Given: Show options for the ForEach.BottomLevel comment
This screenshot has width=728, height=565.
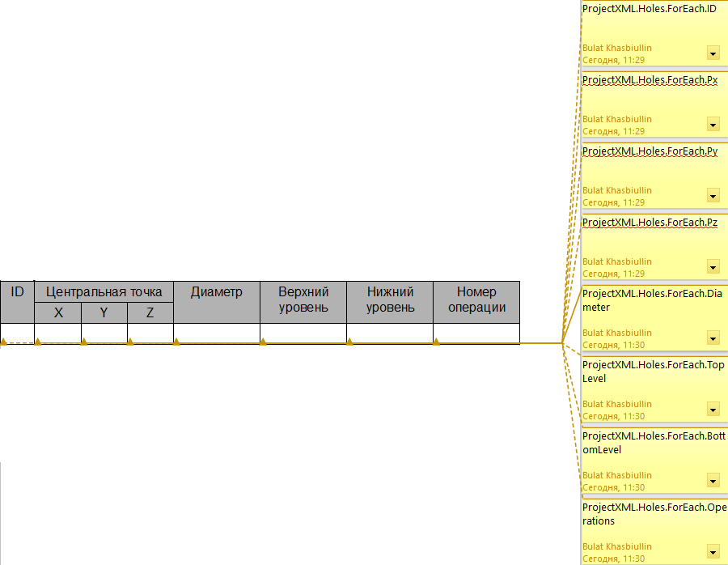Looking at the screenshot, I should (x=713, y=481).
